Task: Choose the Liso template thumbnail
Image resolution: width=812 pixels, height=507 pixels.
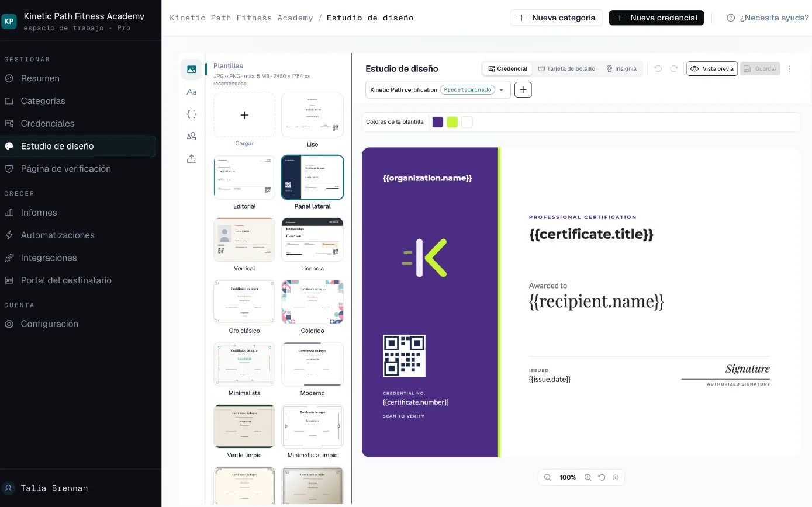Action: (x=313, y=115)
